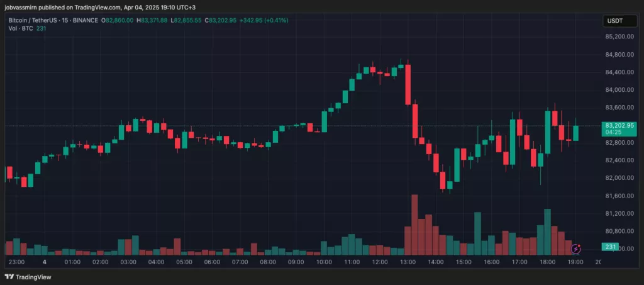Click the Bitcoin / TetherUS symbol title
644x285 pixels.
(32, 20)
